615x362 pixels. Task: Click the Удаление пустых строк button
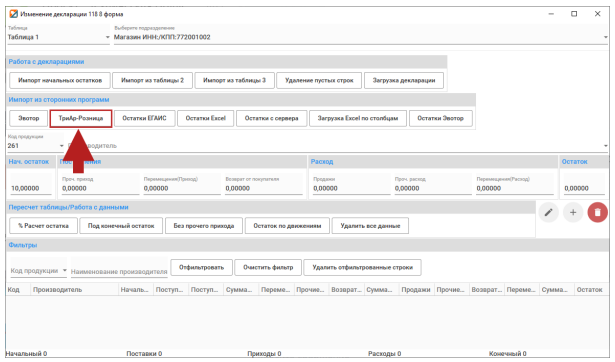click(319, 80)
